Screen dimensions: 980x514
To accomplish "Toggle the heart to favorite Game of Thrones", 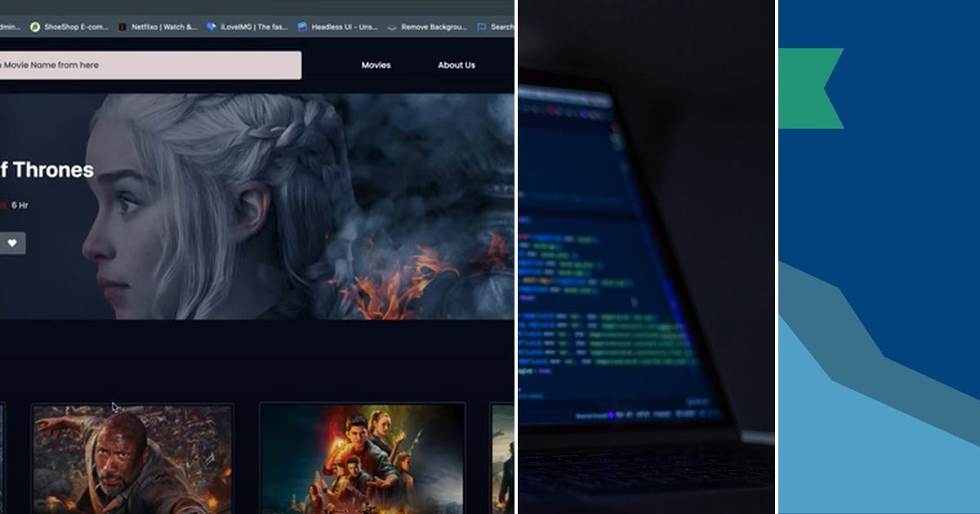I will [x=11, y=242].
